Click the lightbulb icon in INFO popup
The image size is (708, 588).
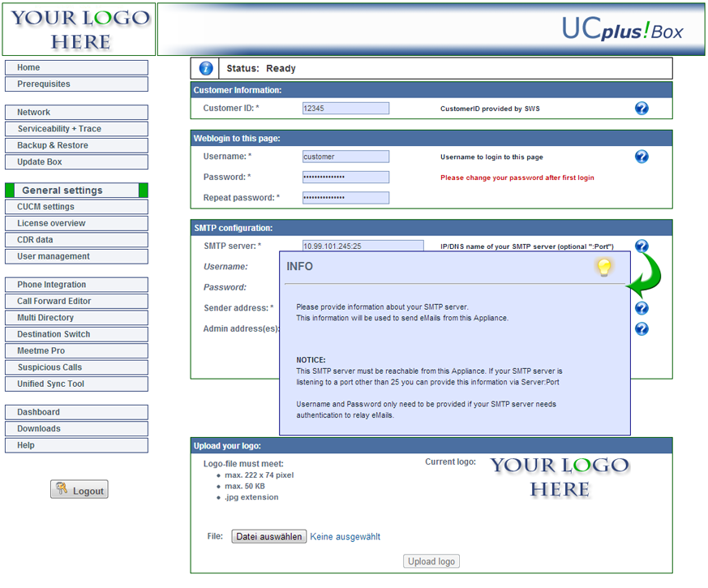604,268
